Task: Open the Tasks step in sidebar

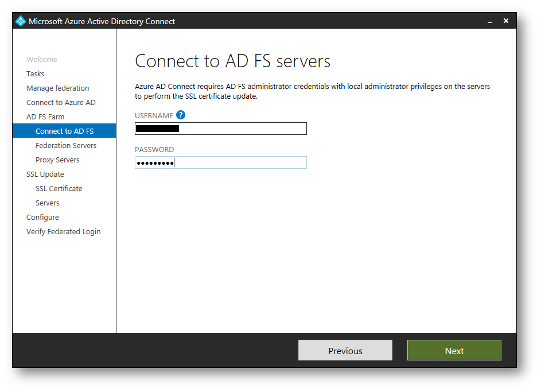Action: pos(35,74)
